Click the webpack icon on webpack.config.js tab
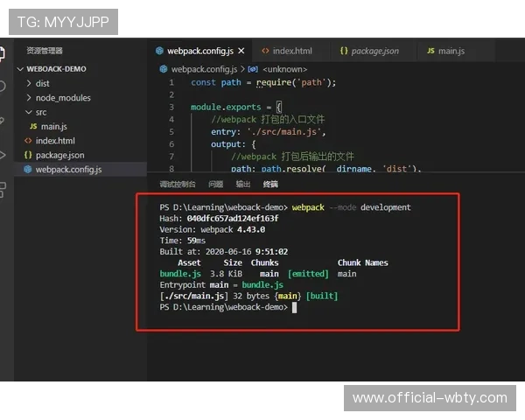525x420 pixels. click(160, 52)
